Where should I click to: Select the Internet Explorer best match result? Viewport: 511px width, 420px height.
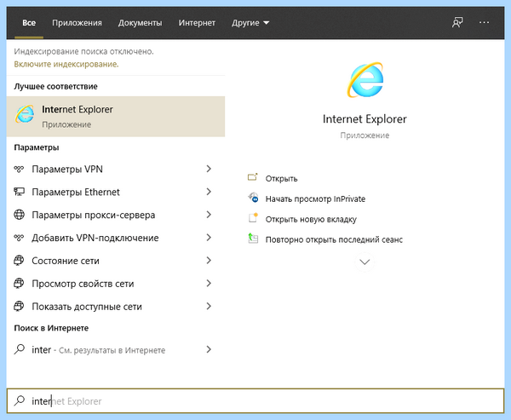116,117
